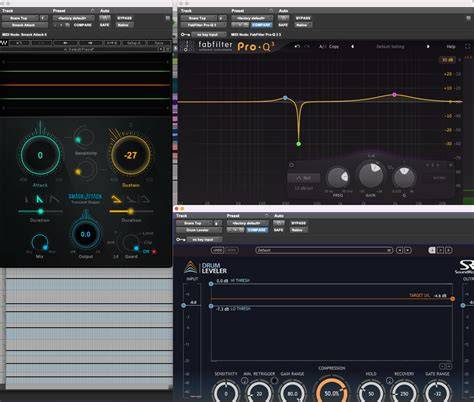Screen dimensions: 474x402
Task: Click the Pro-Q 3 undo arrow icon
Action: click(297, 46)
